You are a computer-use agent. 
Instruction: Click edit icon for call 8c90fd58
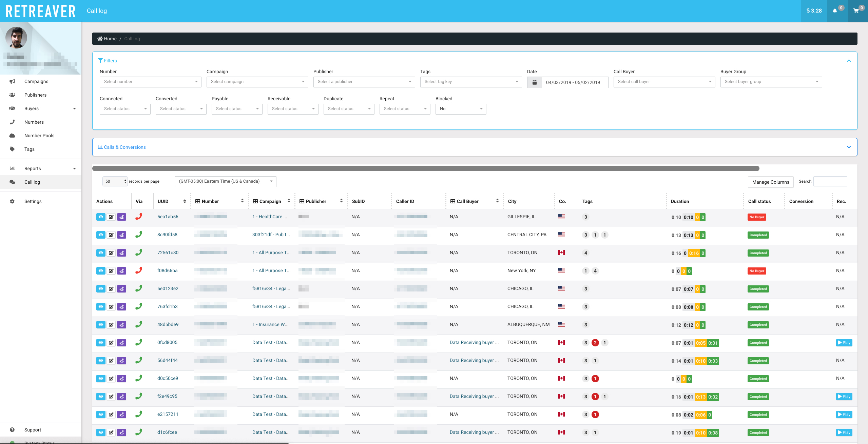coord(111,235)
